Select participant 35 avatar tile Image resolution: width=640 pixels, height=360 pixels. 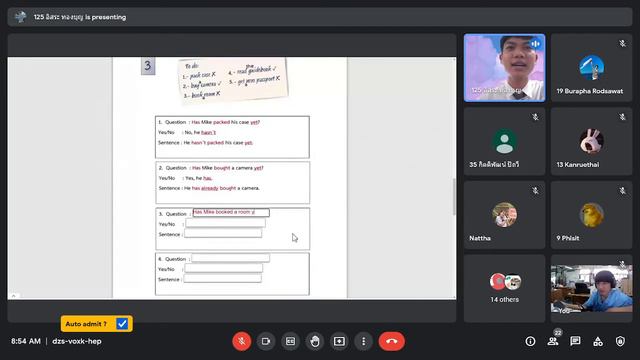pyautogui.click(x=504, y=141)
